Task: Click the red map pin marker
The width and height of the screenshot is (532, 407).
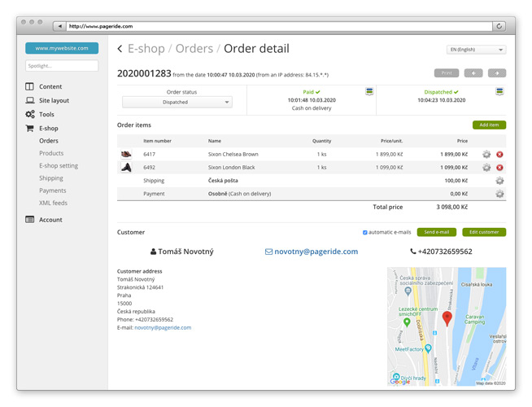Action: pyautogui.click(x=447, y=318)
